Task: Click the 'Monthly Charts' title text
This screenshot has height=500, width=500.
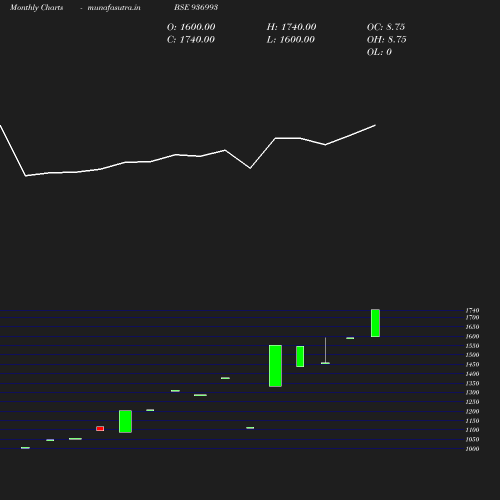Action: coord(37,8)
